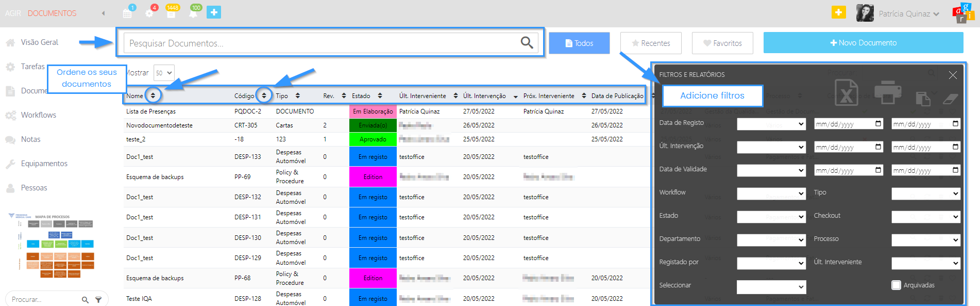Open the notes icon with badge 1448

click(x=171, y=13)
